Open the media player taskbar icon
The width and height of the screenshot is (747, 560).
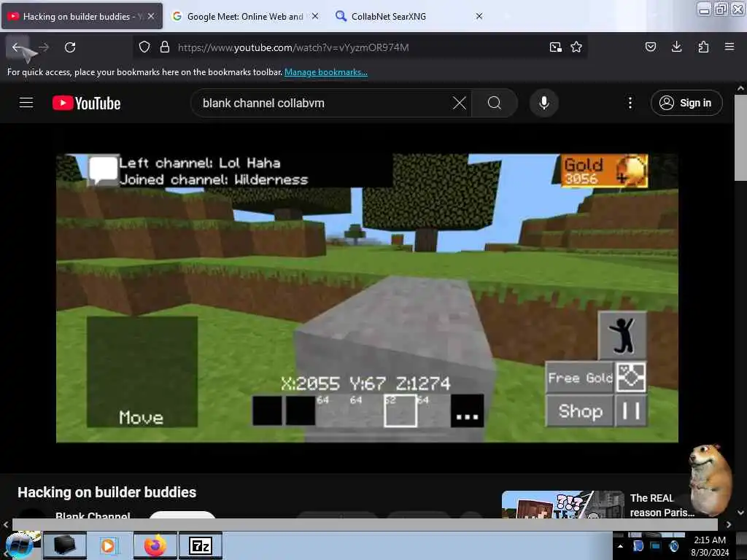109,545
